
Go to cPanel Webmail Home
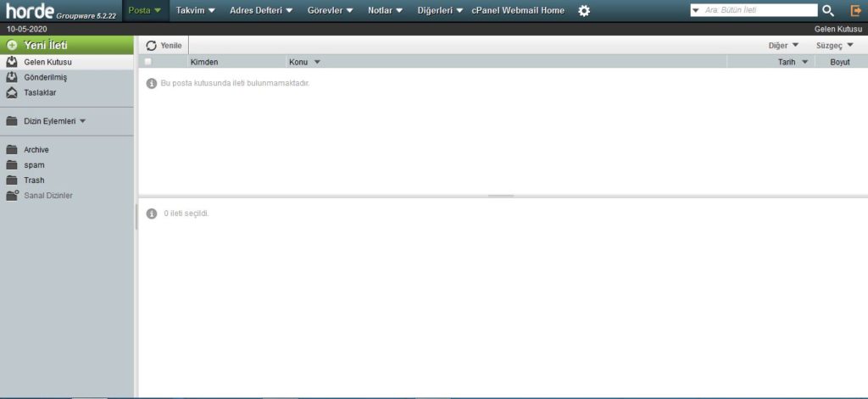pos(518,10)
